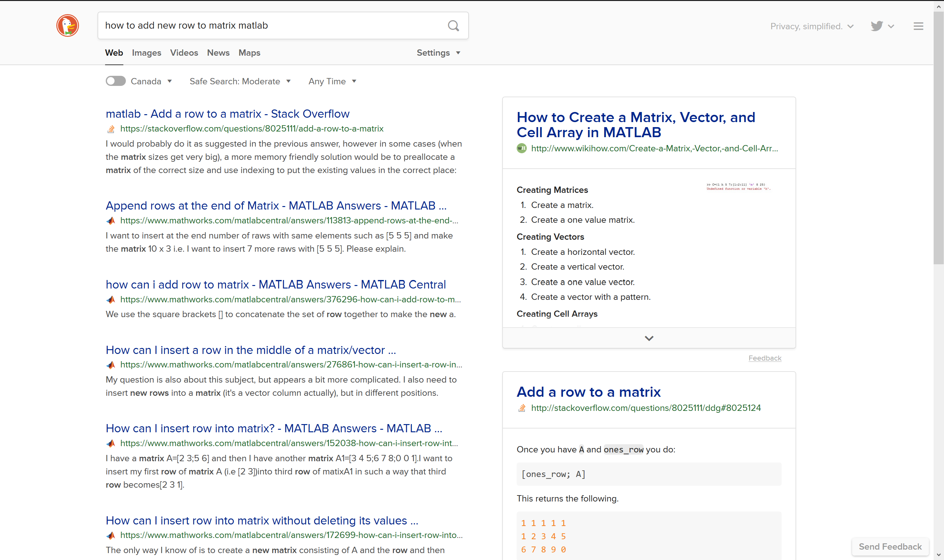Switch to the Images tab
The image size is (944, 560).
tap(146, 53)
